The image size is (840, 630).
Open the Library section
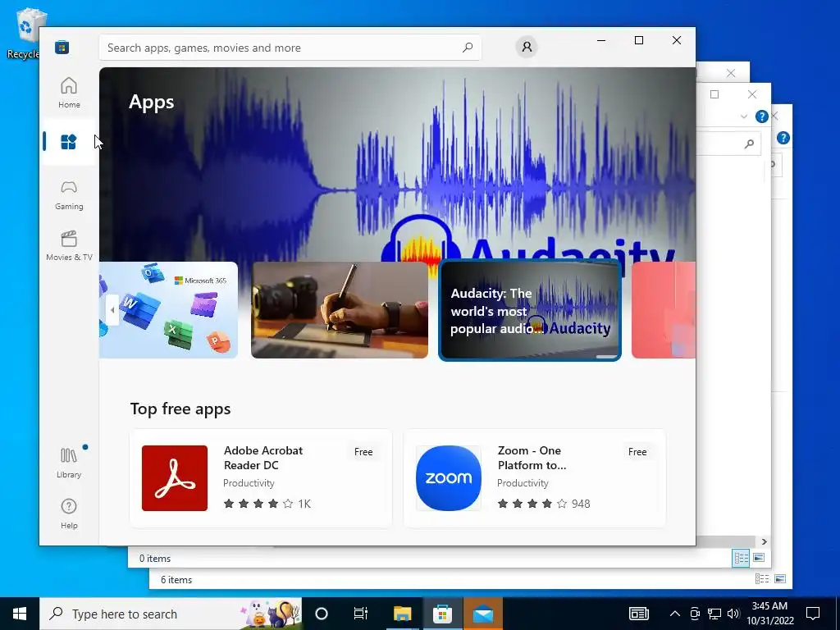tap(69, 463)
